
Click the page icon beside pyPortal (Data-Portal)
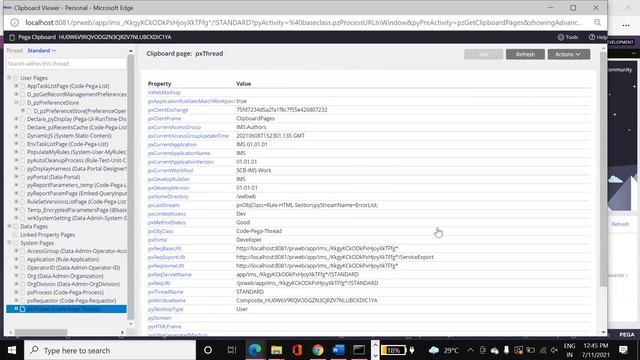click(x=23, y=177)
